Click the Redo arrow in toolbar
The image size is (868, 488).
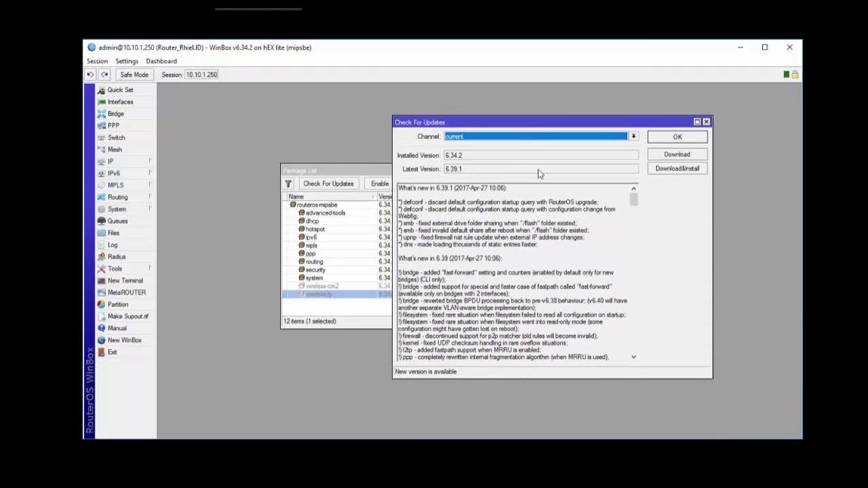104,75
